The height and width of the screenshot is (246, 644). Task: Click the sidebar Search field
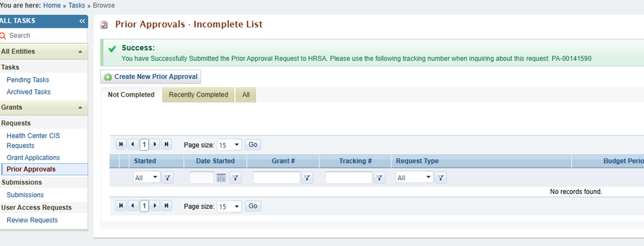47,35
